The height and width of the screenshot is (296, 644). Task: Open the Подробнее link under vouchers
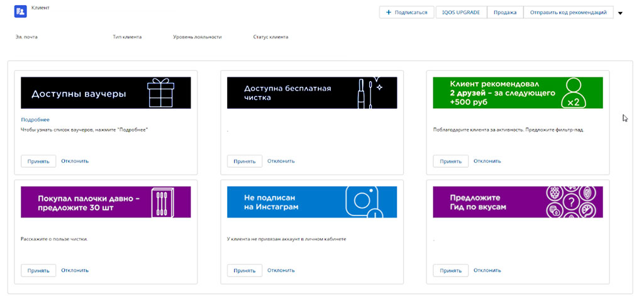coord(35,119)
